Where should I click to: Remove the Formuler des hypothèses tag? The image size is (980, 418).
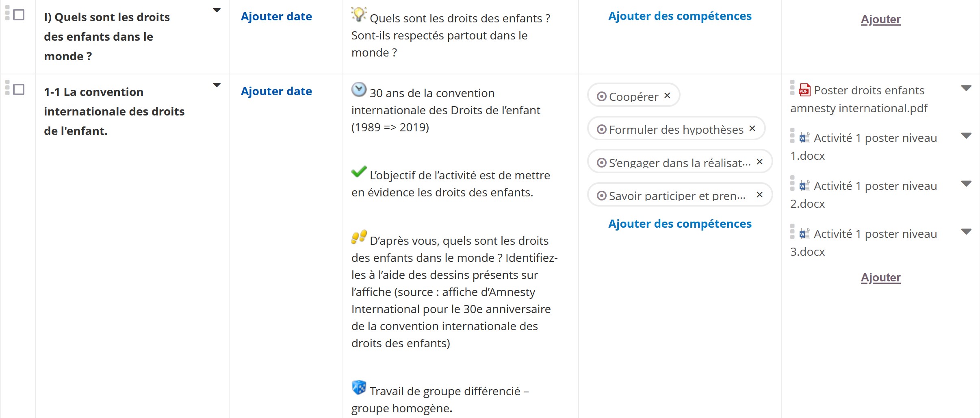[752, 128]
